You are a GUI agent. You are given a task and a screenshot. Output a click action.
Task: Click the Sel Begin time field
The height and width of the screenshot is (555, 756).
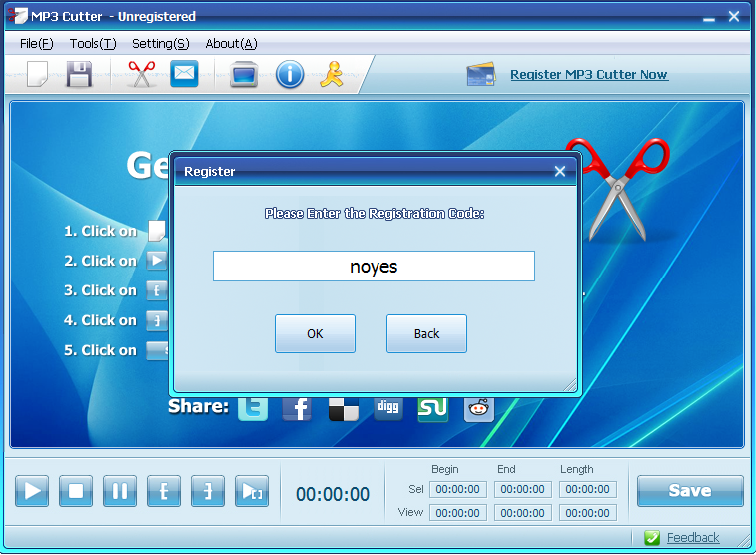click(x=458, y=489)
